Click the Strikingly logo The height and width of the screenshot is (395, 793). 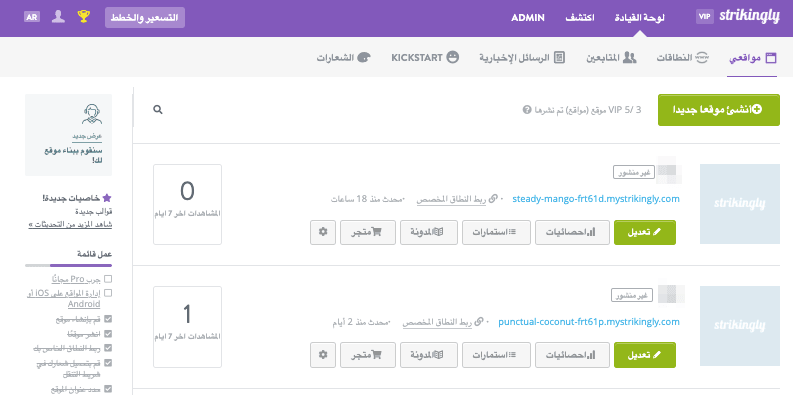(750, 17)
